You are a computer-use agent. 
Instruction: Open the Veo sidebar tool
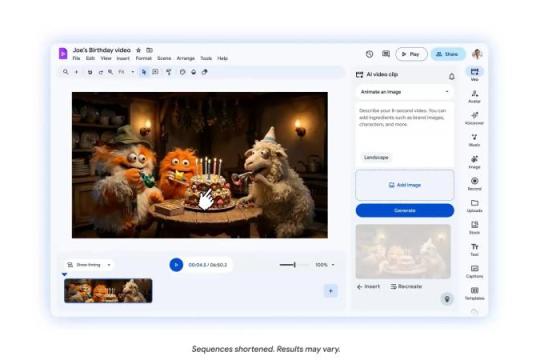point(475,74)
